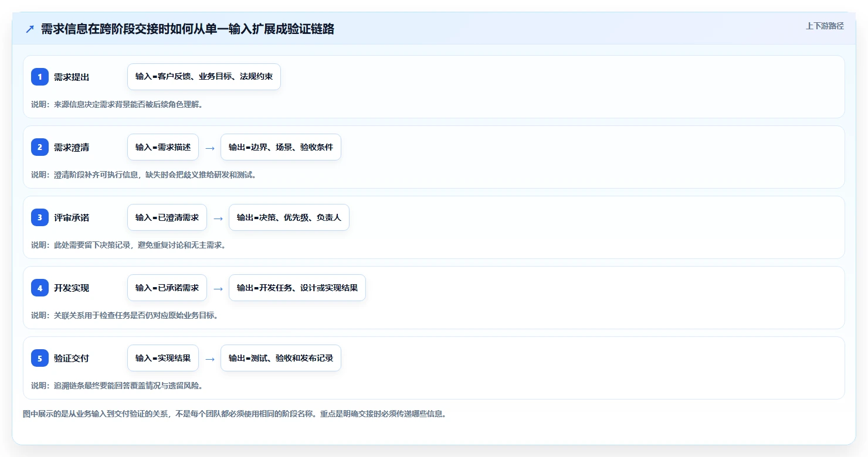Select the 输入=需求描述 box
Viewport: 868px width, 457px height.
pyautogui.click(x=163, y=147)
